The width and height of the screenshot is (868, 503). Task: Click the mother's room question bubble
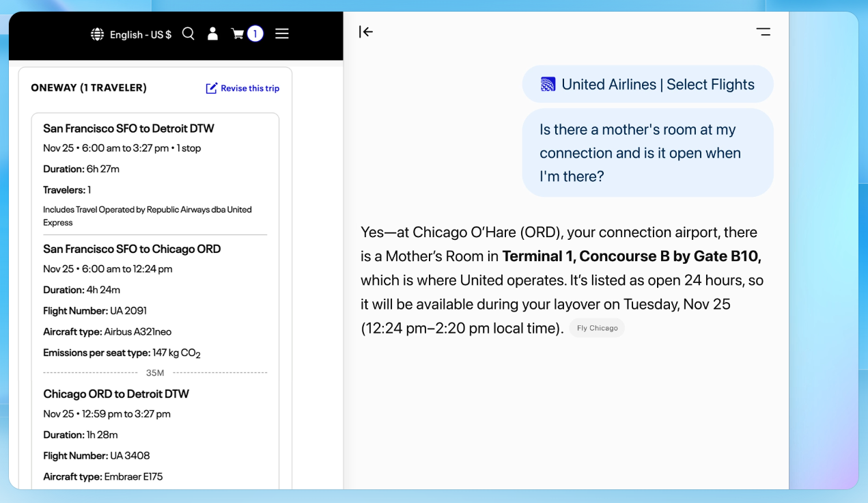(x=647, y=153)
